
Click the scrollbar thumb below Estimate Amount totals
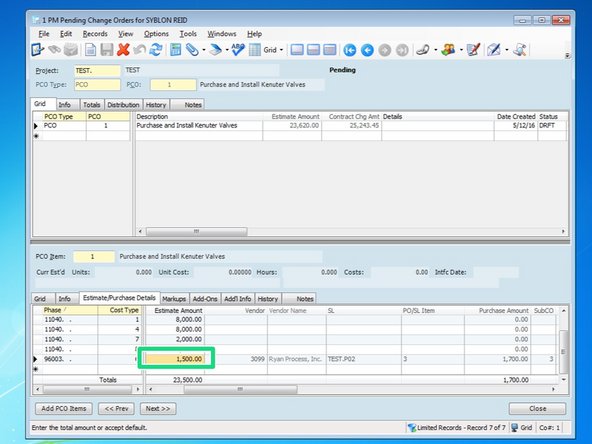pyautogui.click(x=240, y=389)
